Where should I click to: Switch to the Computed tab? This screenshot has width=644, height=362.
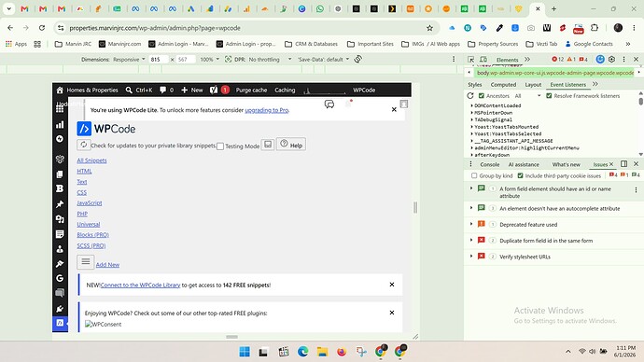tap(503, 85)
